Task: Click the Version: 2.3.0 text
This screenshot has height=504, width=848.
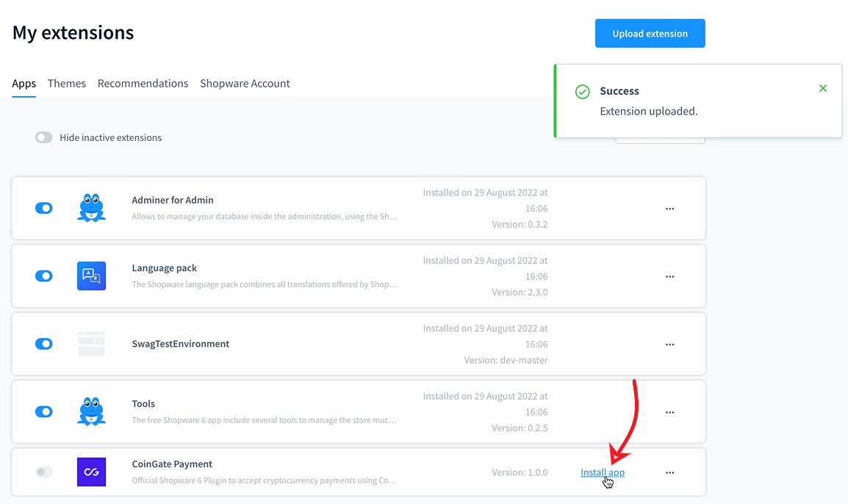Action: click(x=520, y=292)
